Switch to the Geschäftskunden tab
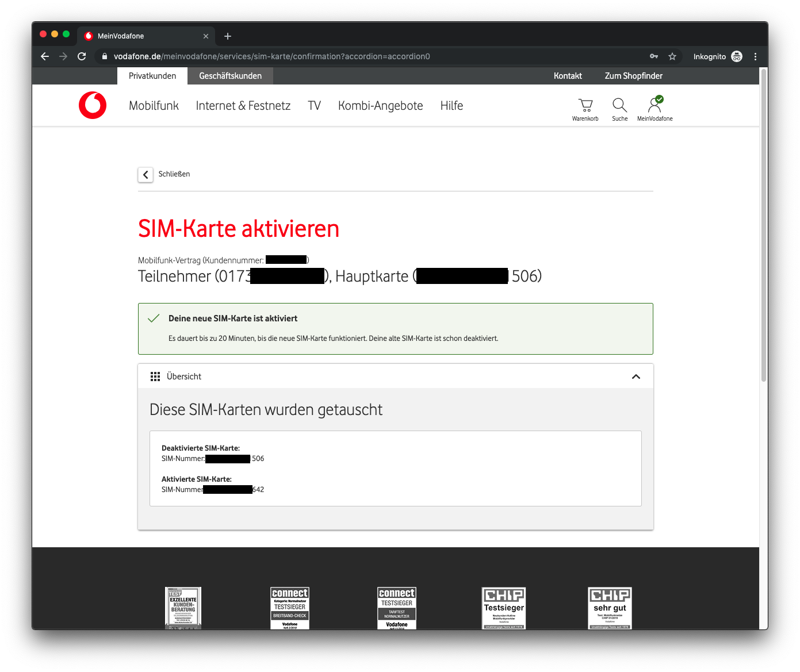Screen dimensions: 800x672 230,76
